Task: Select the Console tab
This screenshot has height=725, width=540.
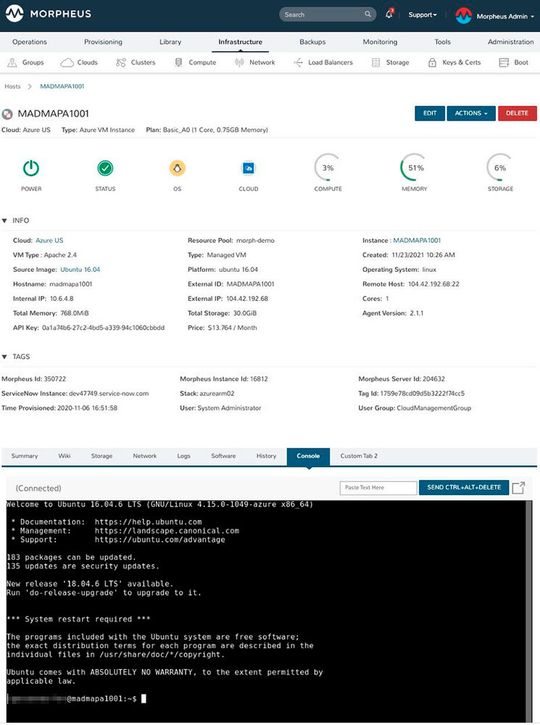Action: pos(308,456)
